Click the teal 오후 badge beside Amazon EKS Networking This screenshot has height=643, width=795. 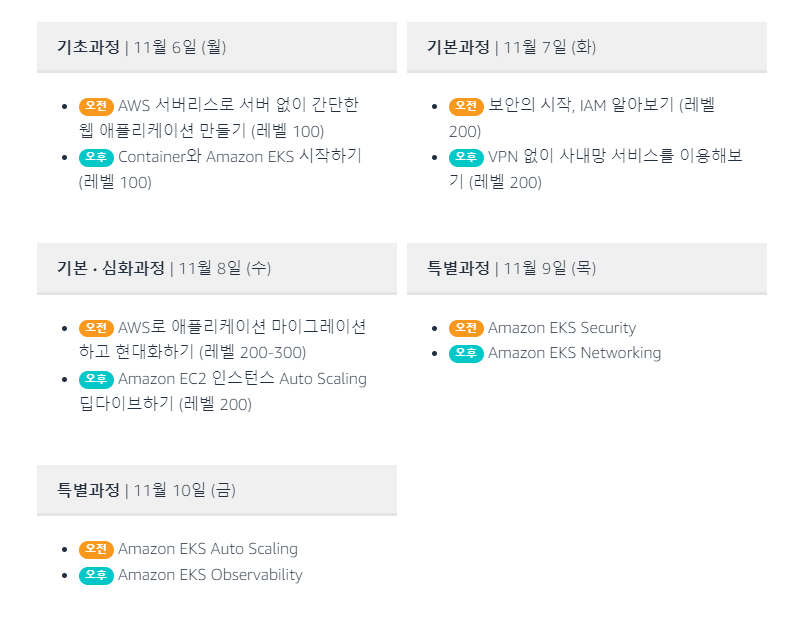(466, 353)
